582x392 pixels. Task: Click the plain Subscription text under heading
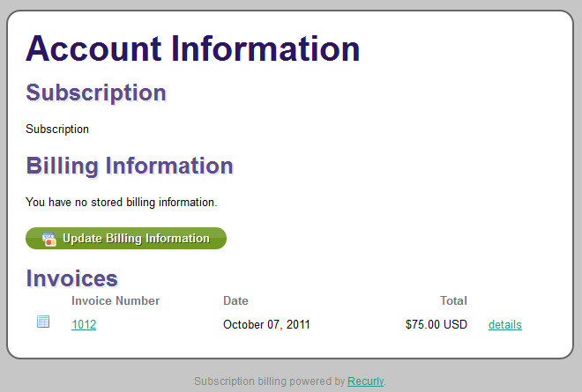[x=57, y=129]
